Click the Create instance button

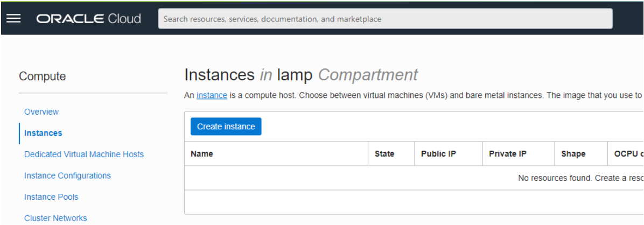pos(226,126)
